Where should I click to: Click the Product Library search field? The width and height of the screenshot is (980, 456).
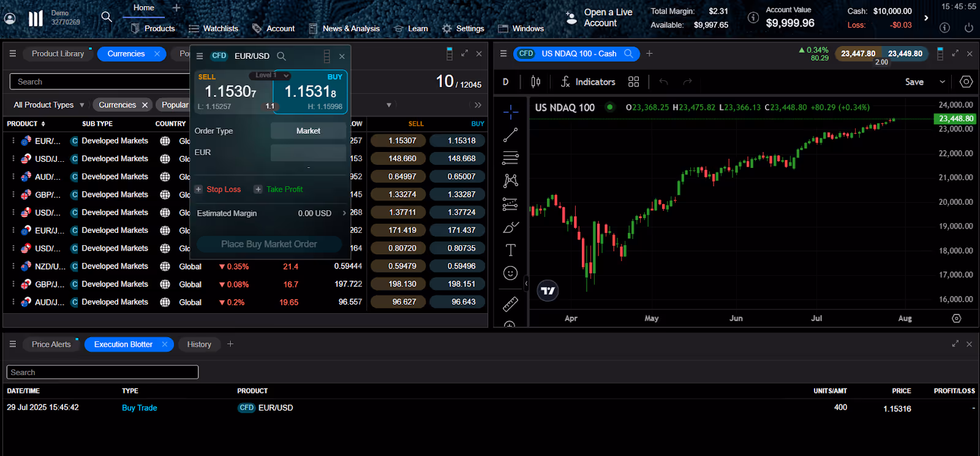click(100, 82)
